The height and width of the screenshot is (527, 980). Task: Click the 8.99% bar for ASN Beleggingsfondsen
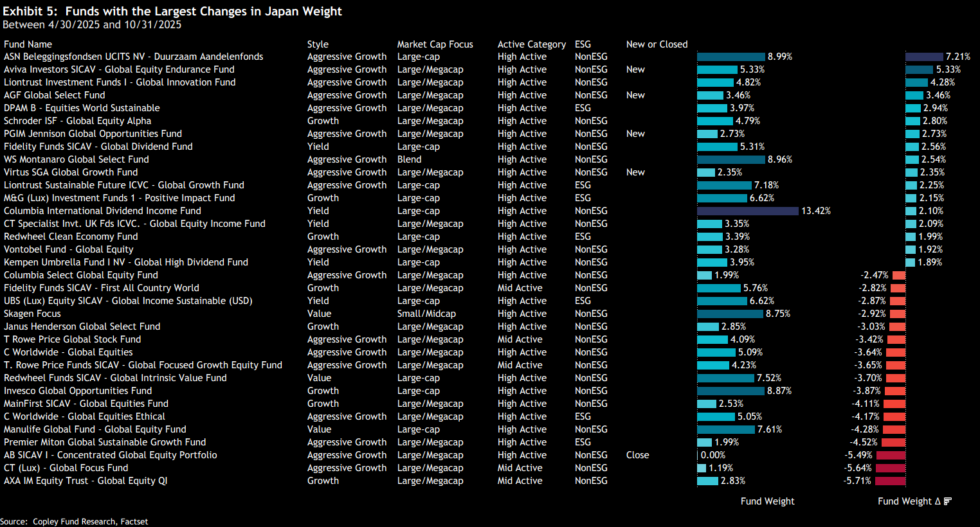(x=730, y=57)
